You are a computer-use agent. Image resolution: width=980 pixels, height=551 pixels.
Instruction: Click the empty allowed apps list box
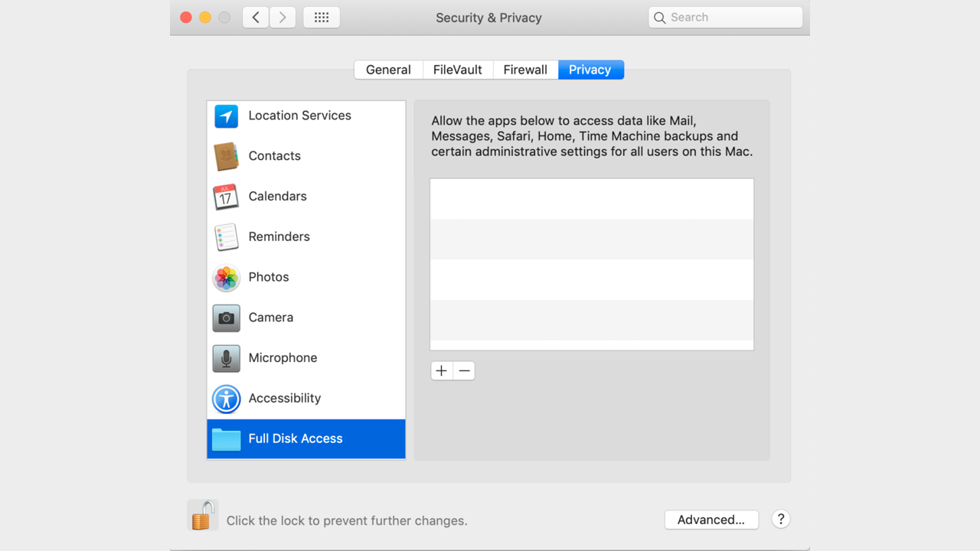592,265
